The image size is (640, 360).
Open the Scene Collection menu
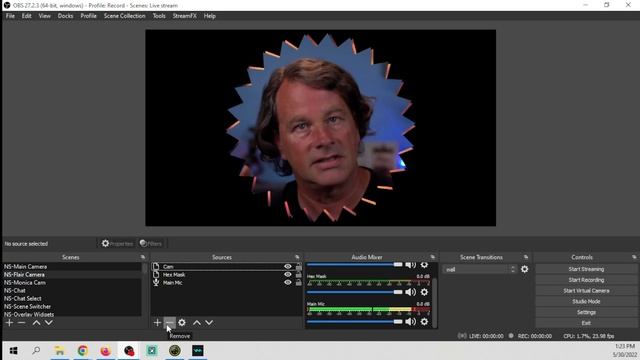(x=124, y=16)
